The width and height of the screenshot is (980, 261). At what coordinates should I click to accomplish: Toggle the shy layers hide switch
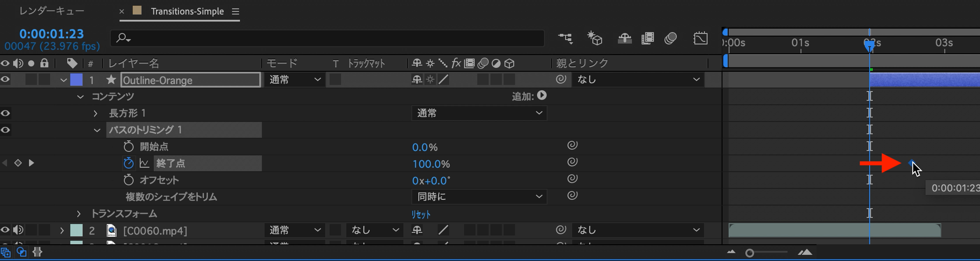pos(624,39)
